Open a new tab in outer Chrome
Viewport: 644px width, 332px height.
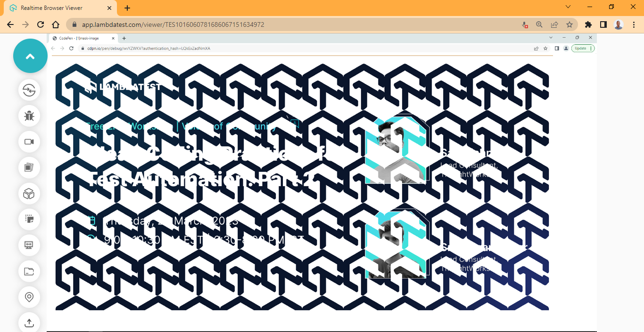[x=127, y=8]
